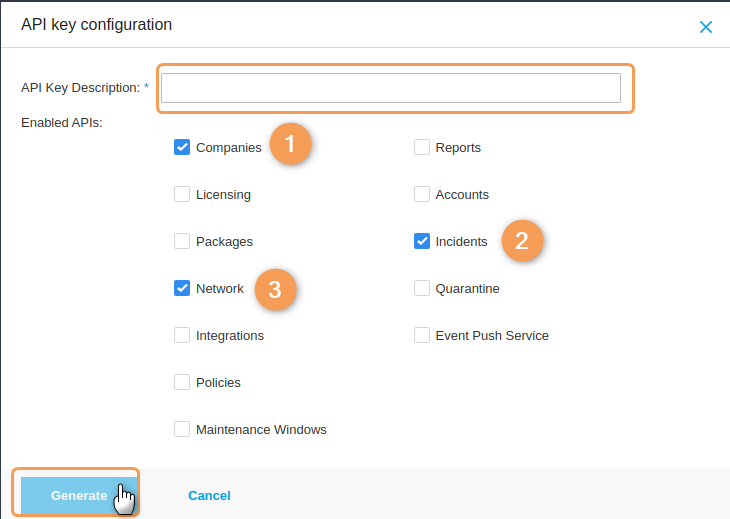Viewport: 730px width, 519px height.
Task: Click the Cancel link
Action: (x=209, y=495)
